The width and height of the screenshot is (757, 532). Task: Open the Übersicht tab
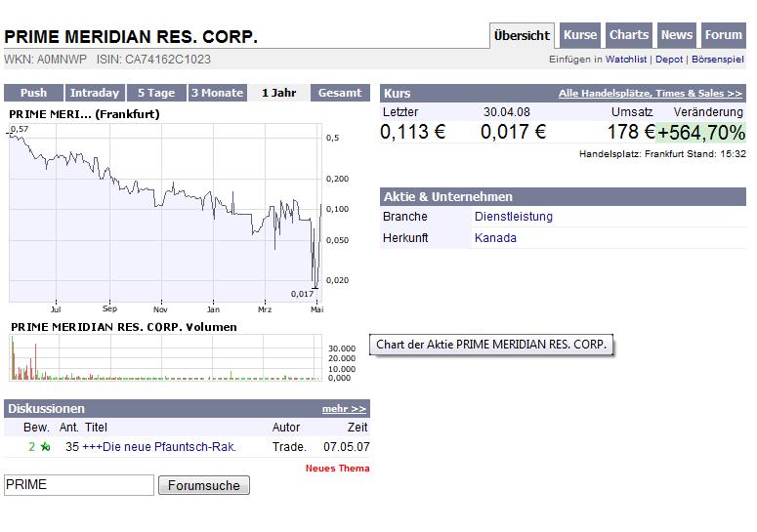[522, 36]
